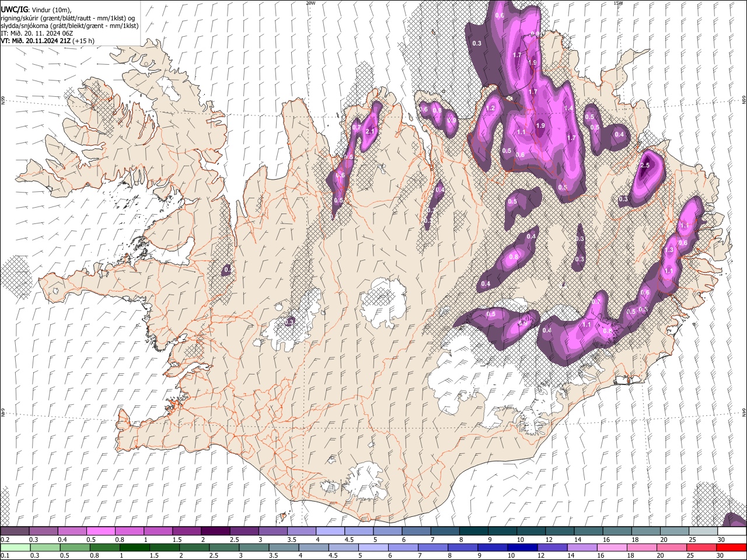Click white 30 swatch on upper scale
The image size is (747, 560).
pos(732,531)
